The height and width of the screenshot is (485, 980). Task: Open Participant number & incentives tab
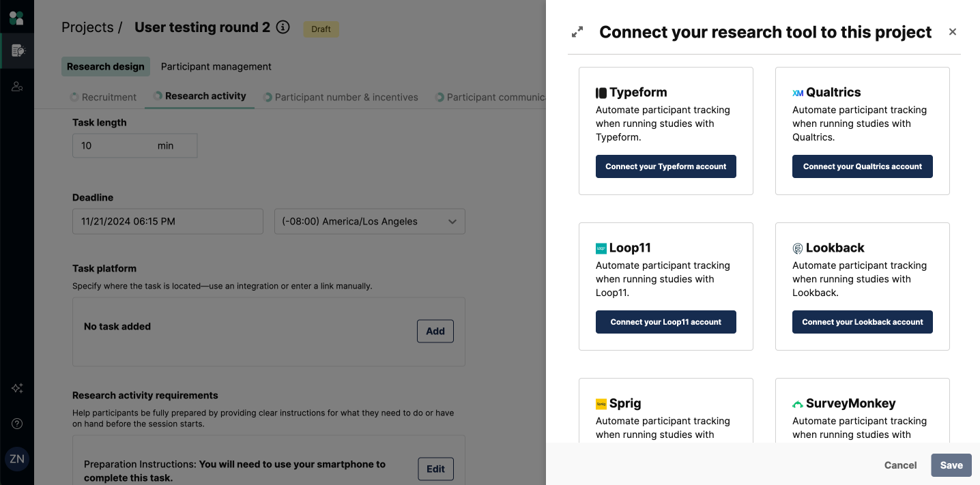tap(341, 97)
